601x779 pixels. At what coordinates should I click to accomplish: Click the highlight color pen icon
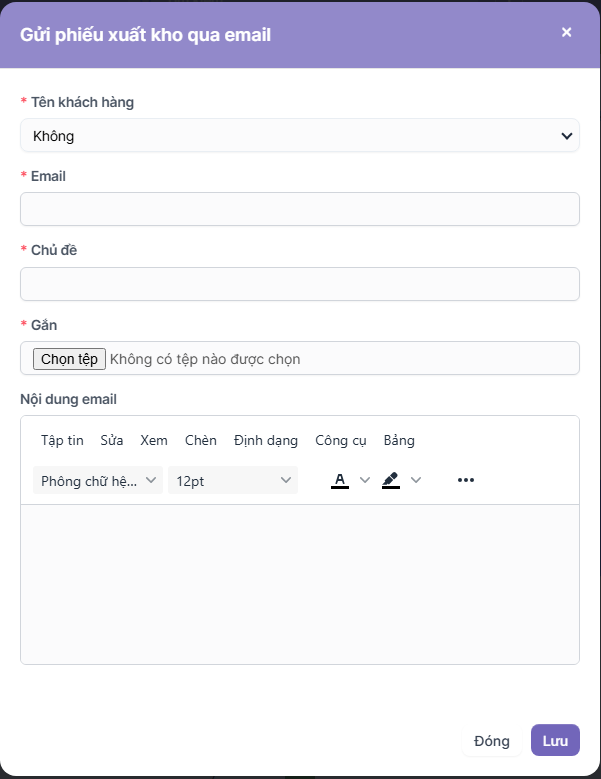point(391,480)
